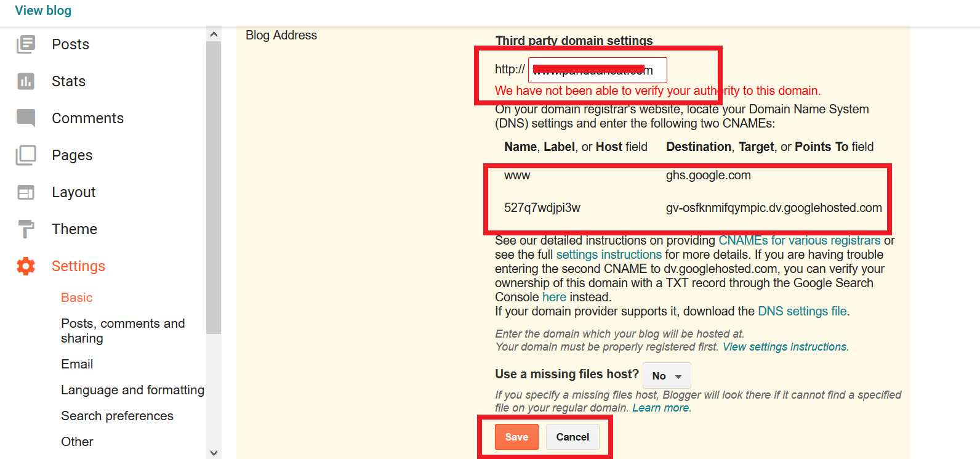Go to Posts, comments and sharing settings
This screenshot has width=980, height=459.
[x=122, y=331]
